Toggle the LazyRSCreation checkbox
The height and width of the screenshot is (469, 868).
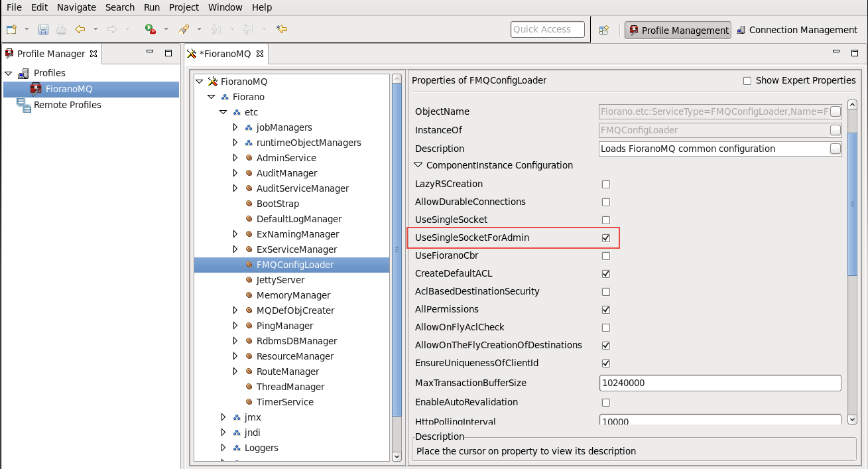605,184
